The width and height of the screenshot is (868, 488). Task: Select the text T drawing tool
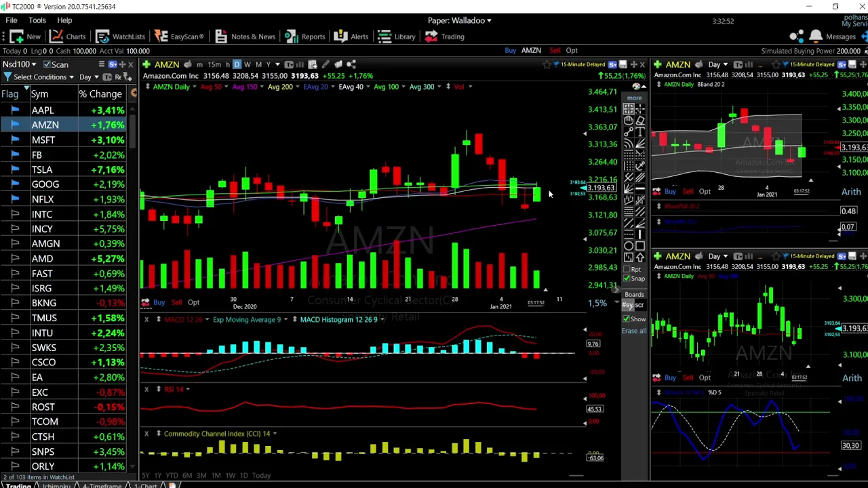click(640, 131)
